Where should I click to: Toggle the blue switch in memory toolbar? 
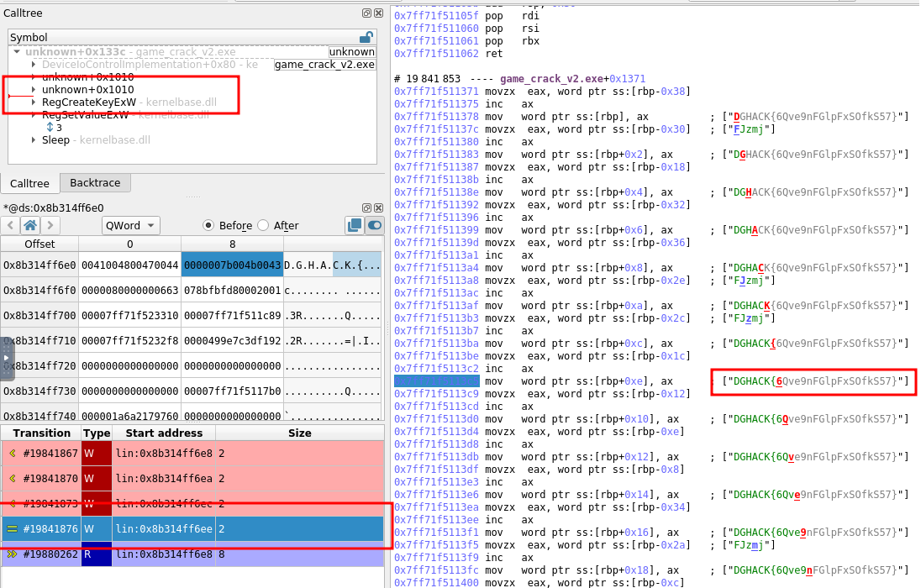(374, 225)
